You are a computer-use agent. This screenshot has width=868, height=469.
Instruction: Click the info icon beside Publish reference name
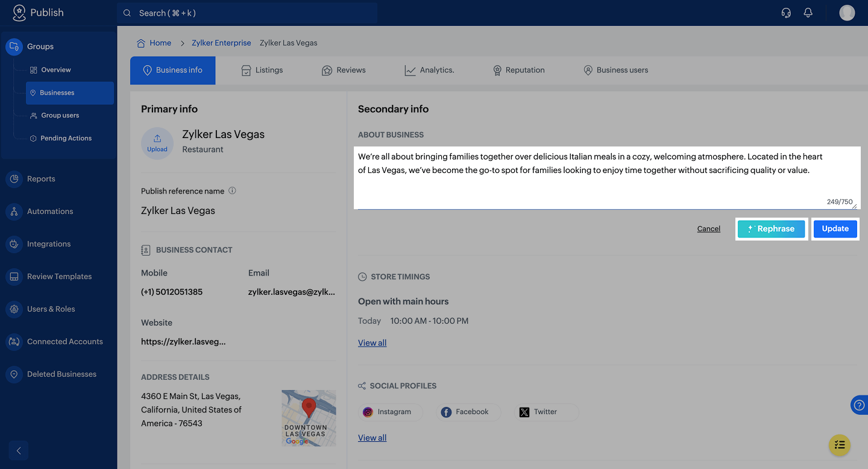[232, 190]
